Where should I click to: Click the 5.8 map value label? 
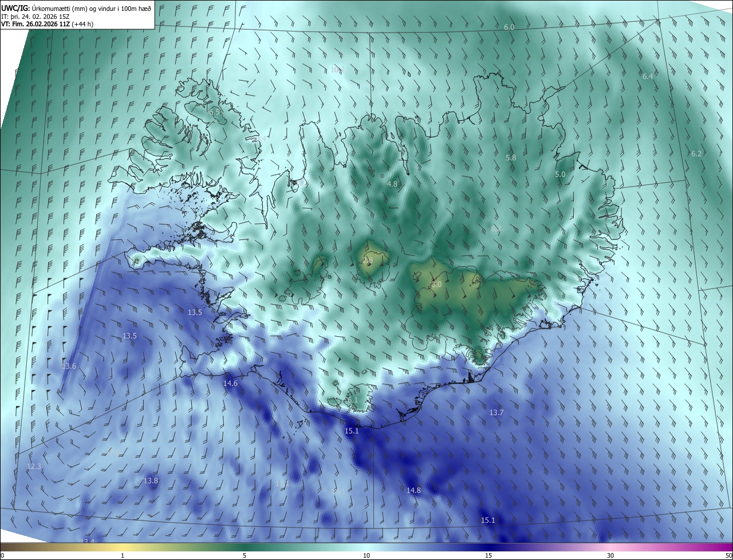click(511, 157)
